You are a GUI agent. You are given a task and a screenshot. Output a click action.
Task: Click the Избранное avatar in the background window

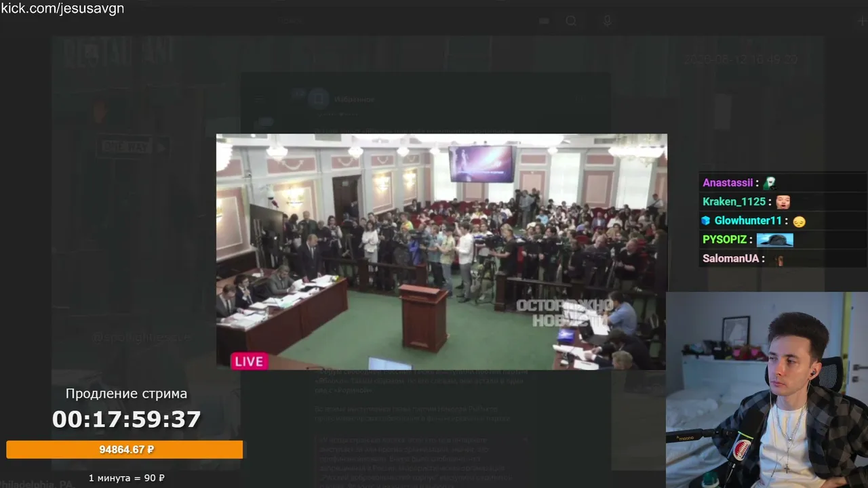click(319, 100)
